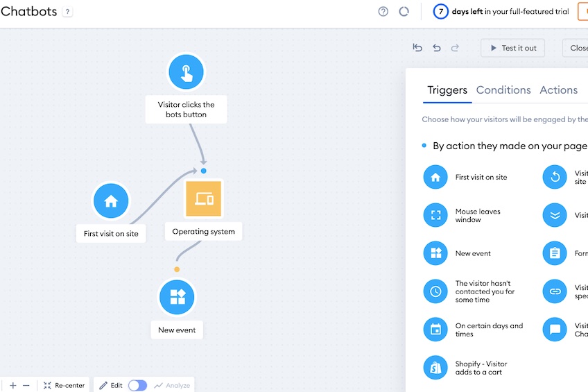588x392 pixels.
Task: Click the blue connector dot above Operating system
Action: tap(204, 171)
